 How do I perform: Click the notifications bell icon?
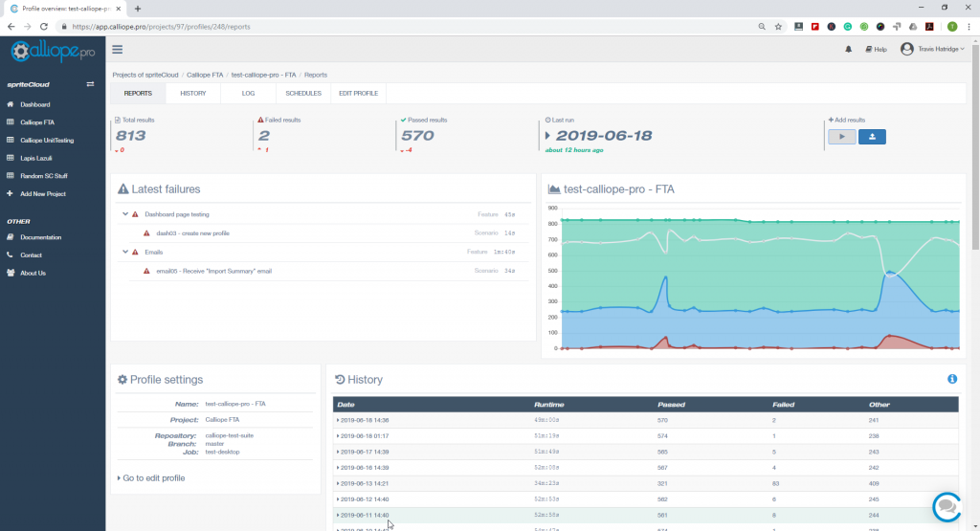848,50
